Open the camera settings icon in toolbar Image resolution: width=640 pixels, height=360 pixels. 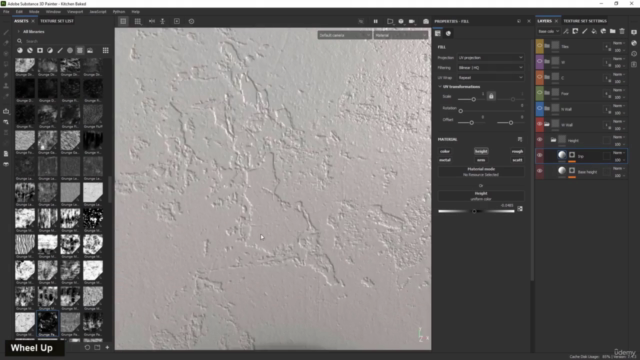point(412,21)
